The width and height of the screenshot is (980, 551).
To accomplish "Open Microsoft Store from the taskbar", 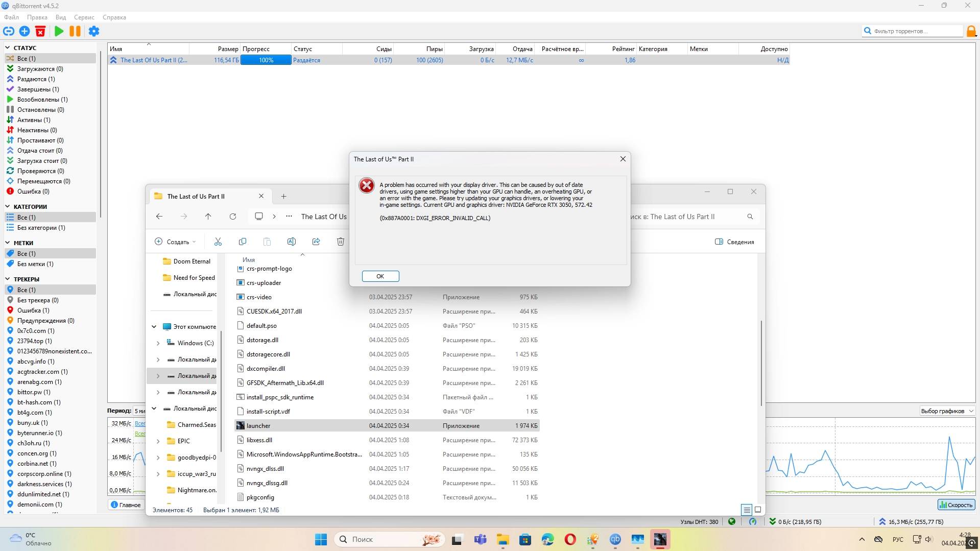I will [525, 539].
